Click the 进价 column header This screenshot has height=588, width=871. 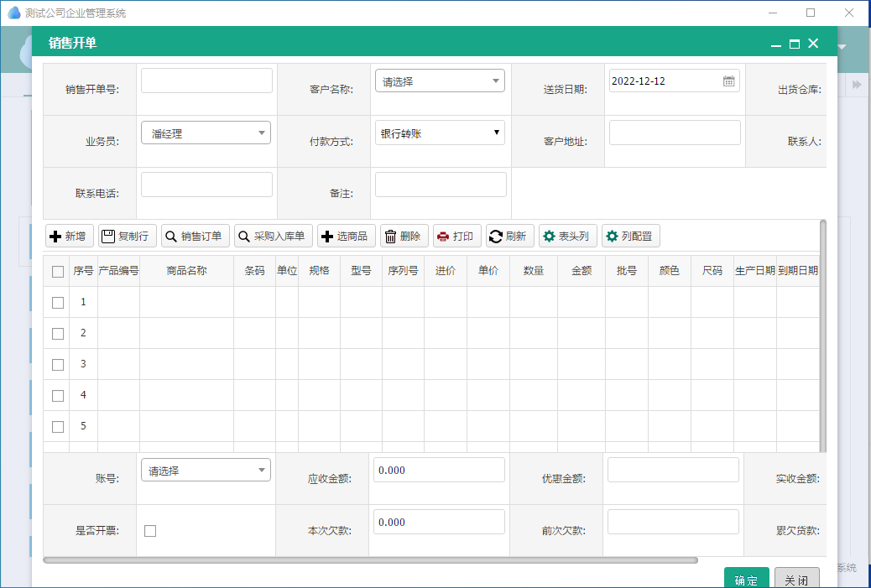[x=446, y=271]
